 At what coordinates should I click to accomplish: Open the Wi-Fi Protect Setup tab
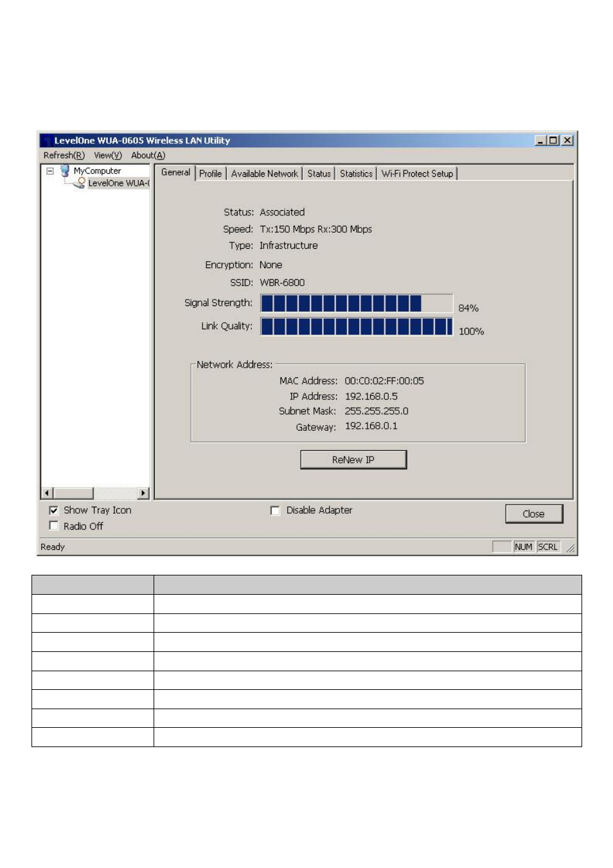coord(417,174)
